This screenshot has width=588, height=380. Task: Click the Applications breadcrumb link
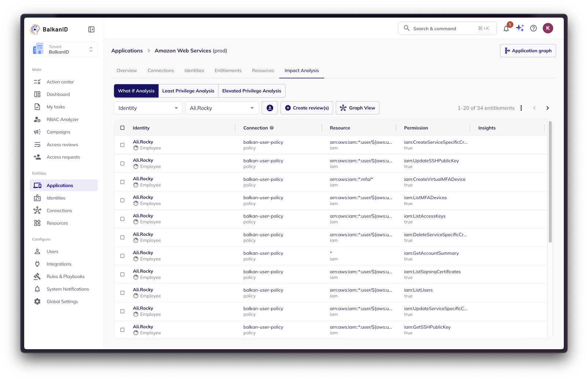(127, 51)
